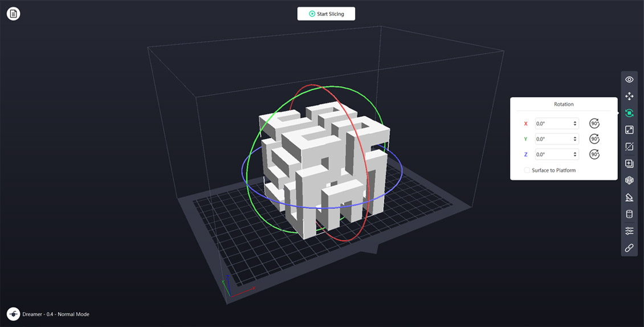Enable the Surface to Platform checkbox
This screenshot has height=327, width=644.
(527, 170)
